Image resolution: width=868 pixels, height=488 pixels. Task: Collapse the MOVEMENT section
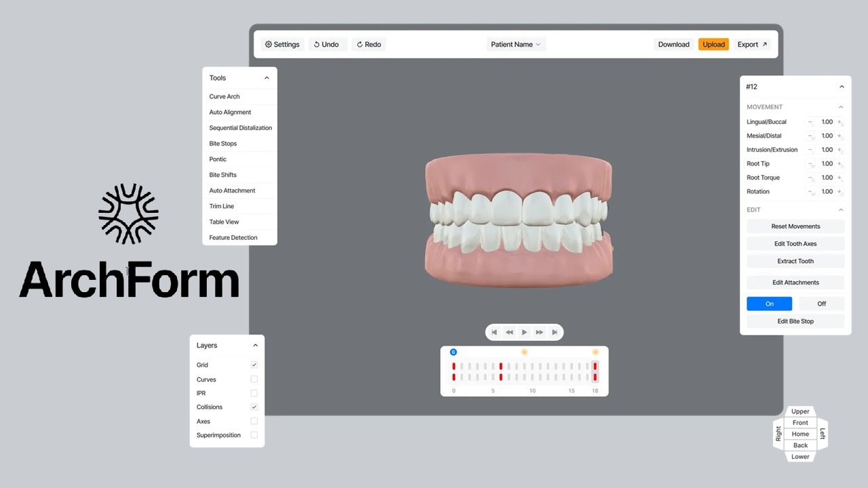[841, 107]
